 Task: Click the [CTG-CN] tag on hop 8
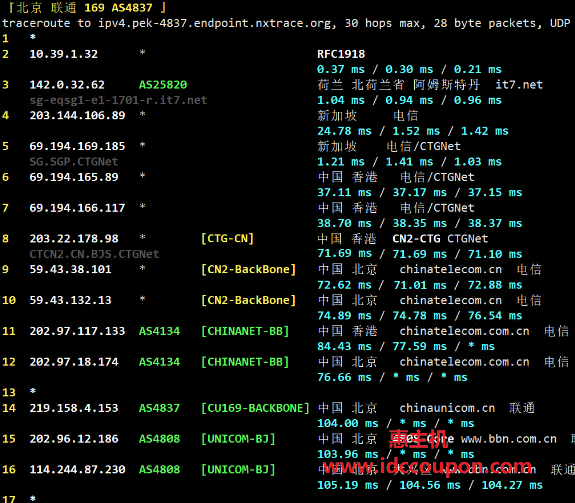point(227,239)
